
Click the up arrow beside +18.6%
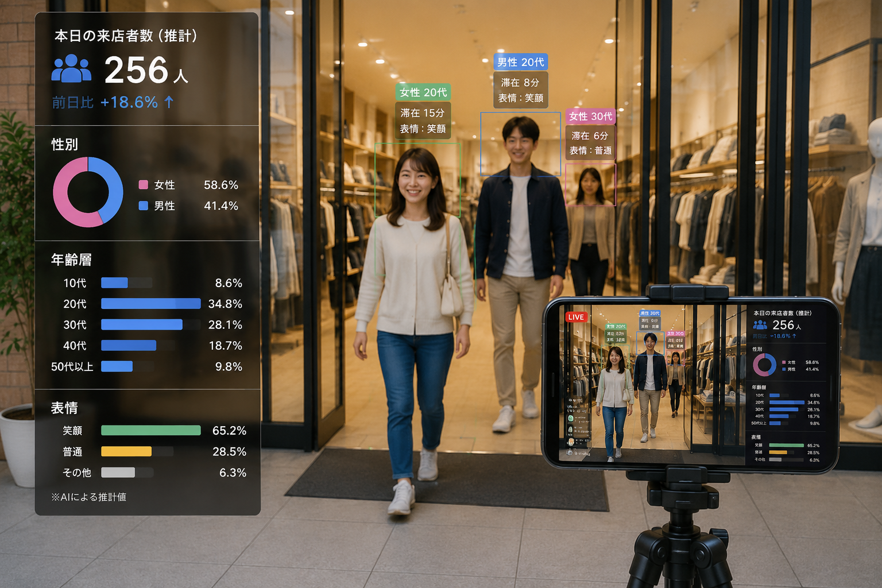pyautogui.click(x=169, y=102)
